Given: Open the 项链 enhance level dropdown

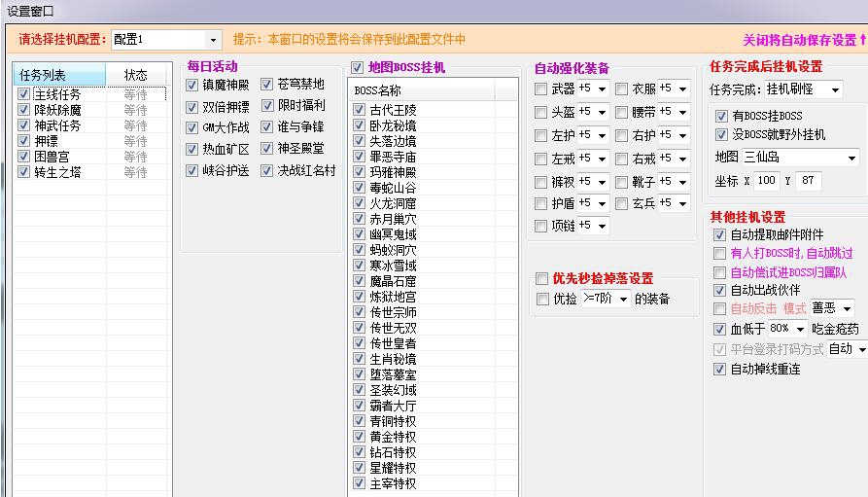Looking at the screenshot, I should pos(593,226).
